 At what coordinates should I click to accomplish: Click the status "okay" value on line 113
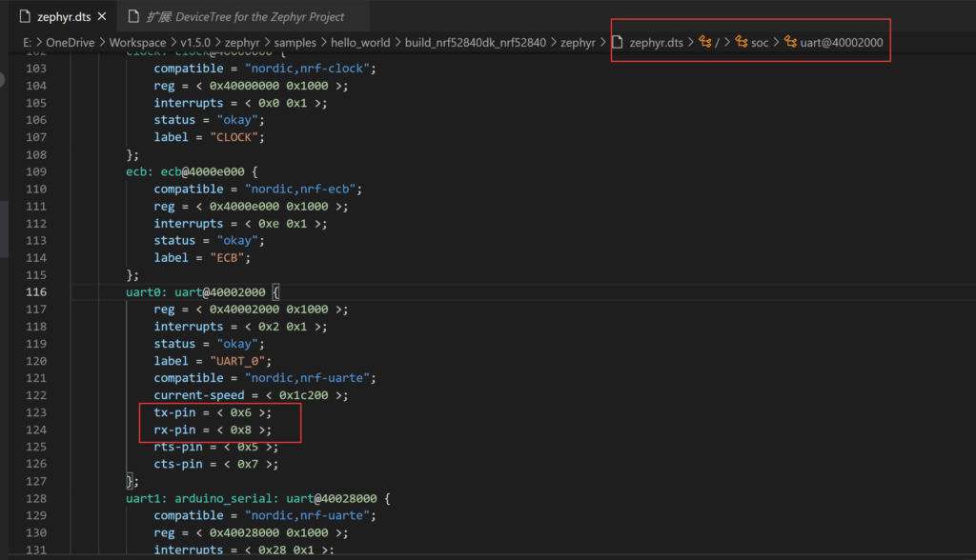tap(237, 241)
